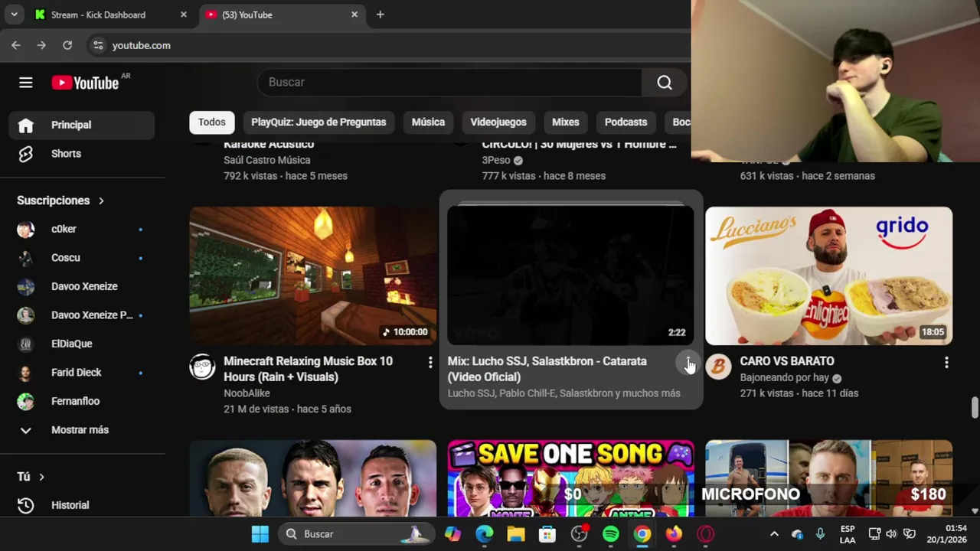
Task: Open Farid Dieck subscription channel
Action: click(x=82, y=373)
